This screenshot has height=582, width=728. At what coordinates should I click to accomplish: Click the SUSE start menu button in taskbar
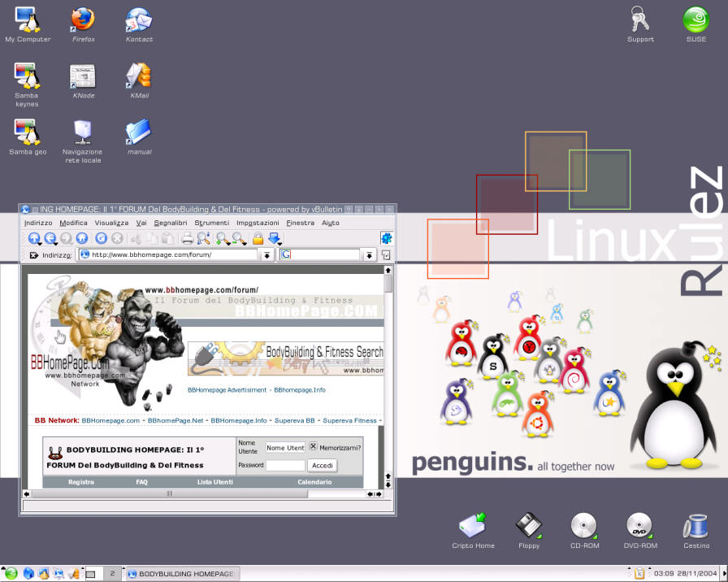click(x=10, y=574)
